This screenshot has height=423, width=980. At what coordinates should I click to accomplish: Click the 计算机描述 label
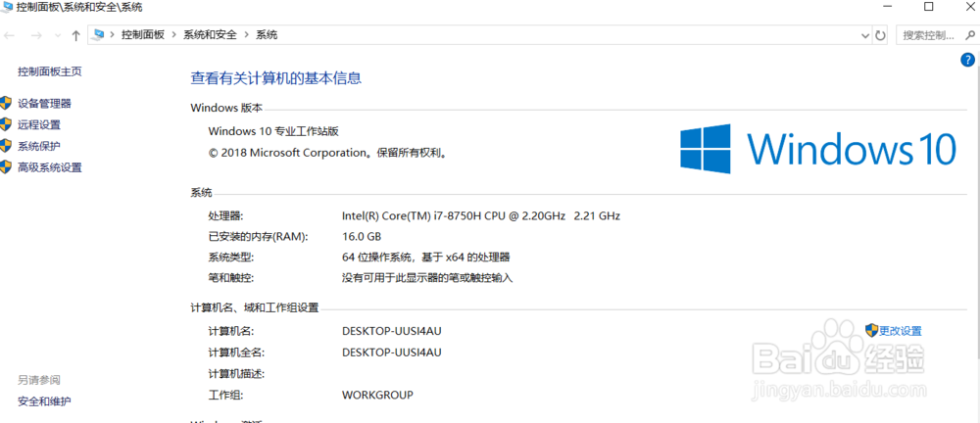pyautogui.click(x=236, y=374)
